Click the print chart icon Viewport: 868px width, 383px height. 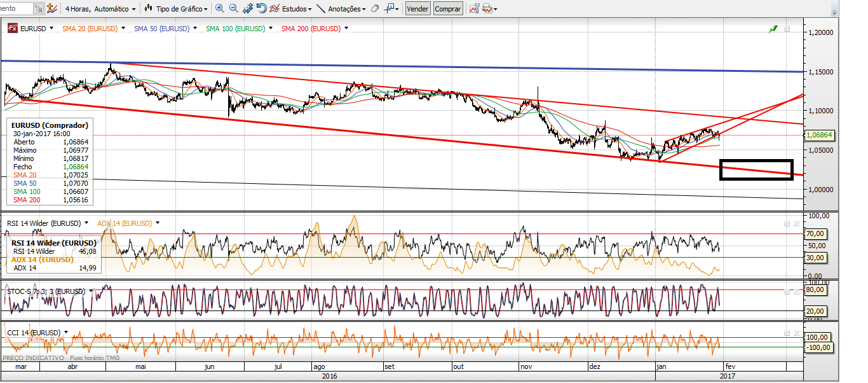pyautogui.click(x=487, y=9)
